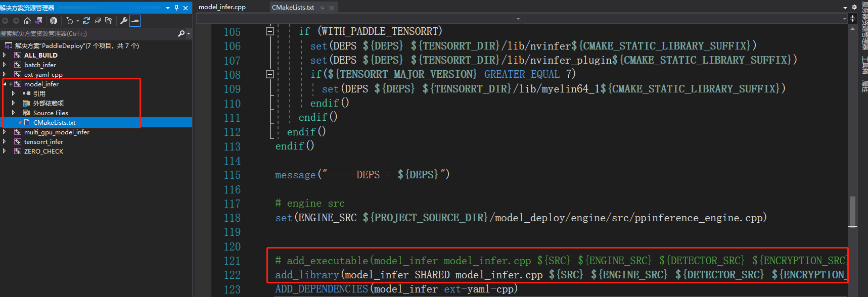Select the tensorrt_infer project
The image size is (868, 297).
(43, 142)
